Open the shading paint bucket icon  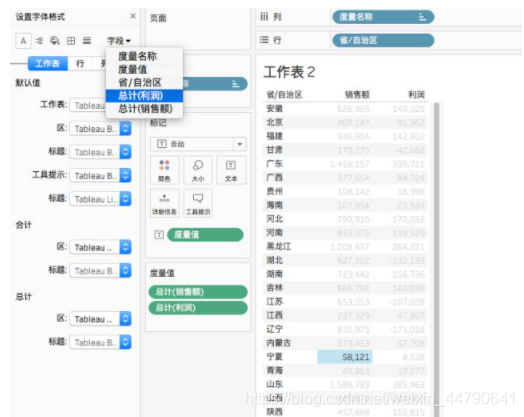click(x=54, y=41)
